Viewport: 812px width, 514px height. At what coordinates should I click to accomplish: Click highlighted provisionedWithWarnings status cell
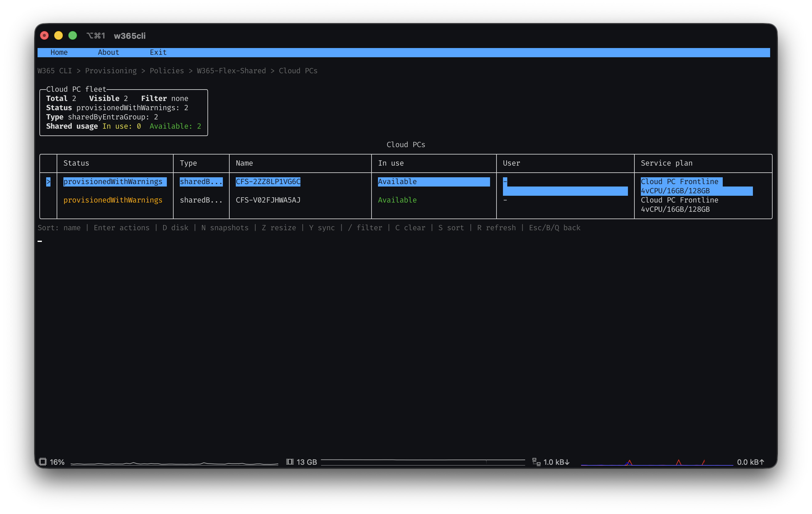[115, 182]
